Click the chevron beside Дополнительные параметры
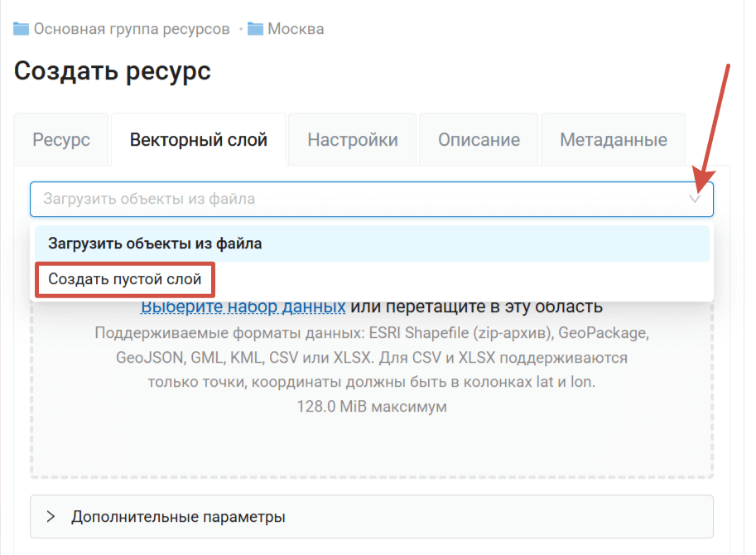The image size is (756, 555). pos(51,517)
